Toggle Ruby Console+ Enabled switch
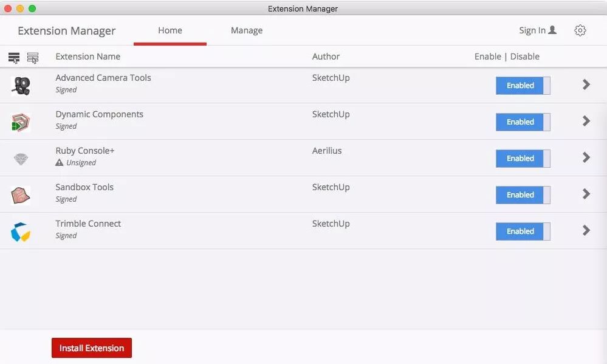This screenshot has height=364, width=607. tap(523, 159)
